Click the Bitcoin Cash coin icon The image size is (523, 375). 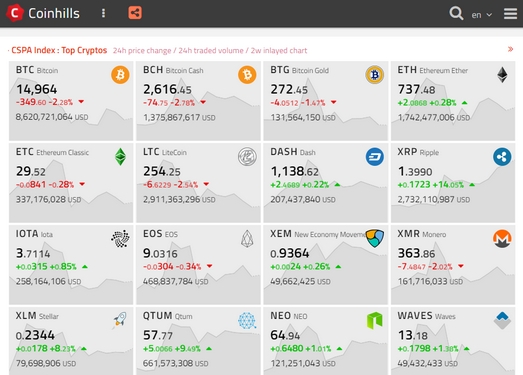pyautogui.click(x=247, y=75)
